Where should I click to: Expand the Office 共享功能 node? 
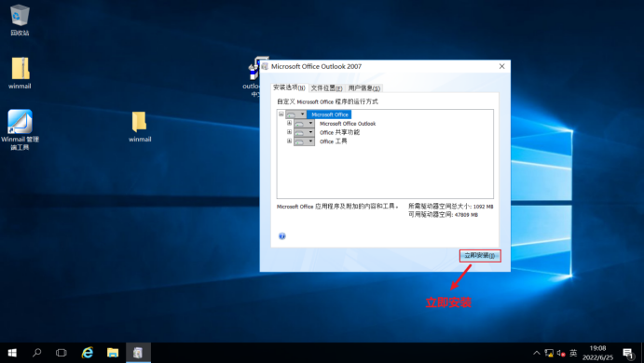[x=289, y=132]
